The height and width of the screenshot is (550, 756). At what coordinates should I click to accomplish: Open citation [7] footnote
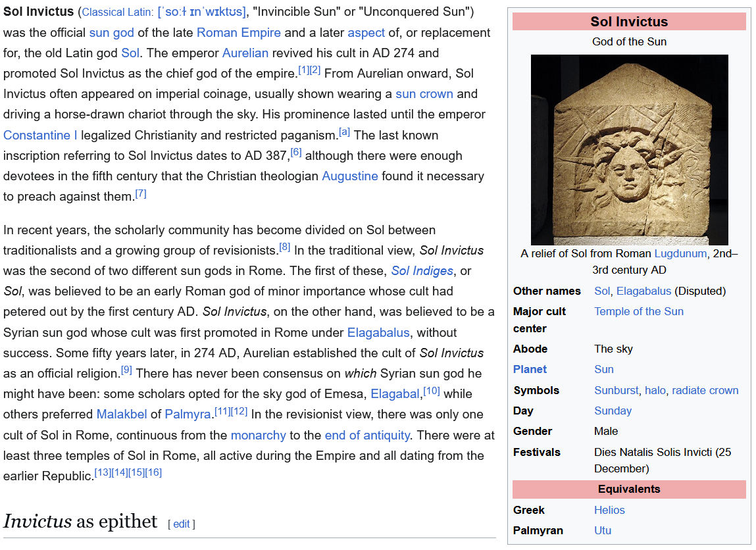(x=141, y=194)
